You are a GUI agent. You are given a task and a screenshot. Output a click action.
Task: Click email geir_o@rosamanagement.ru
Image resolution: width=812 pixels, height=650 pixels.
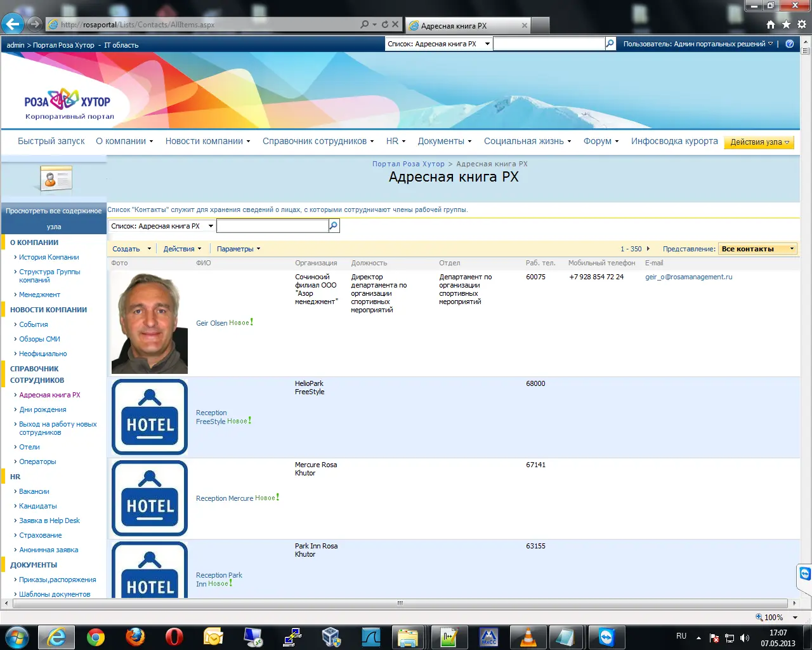[x=689, y=277]
